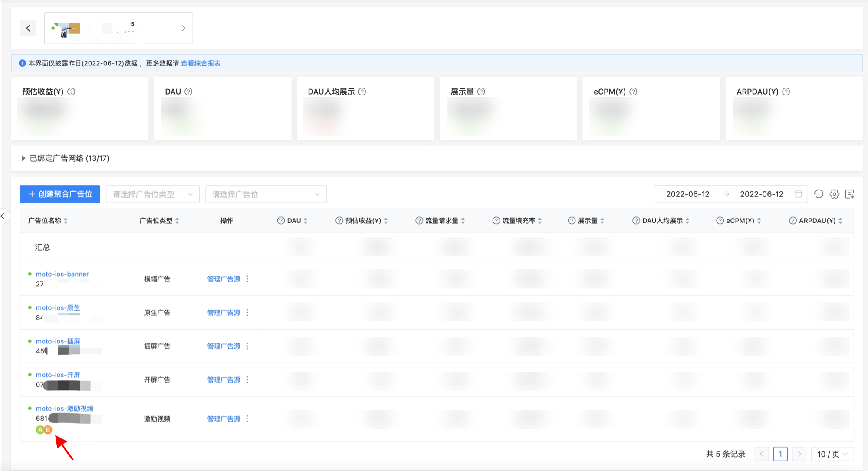Open the calendar icon in date picker

[x=798, y=194]
